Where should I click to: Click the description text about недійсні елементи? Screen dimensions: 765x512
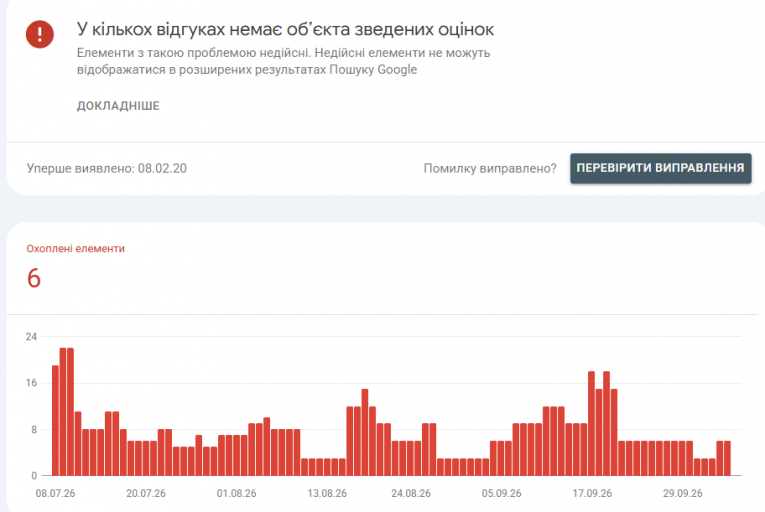click(x=283, y=61)
